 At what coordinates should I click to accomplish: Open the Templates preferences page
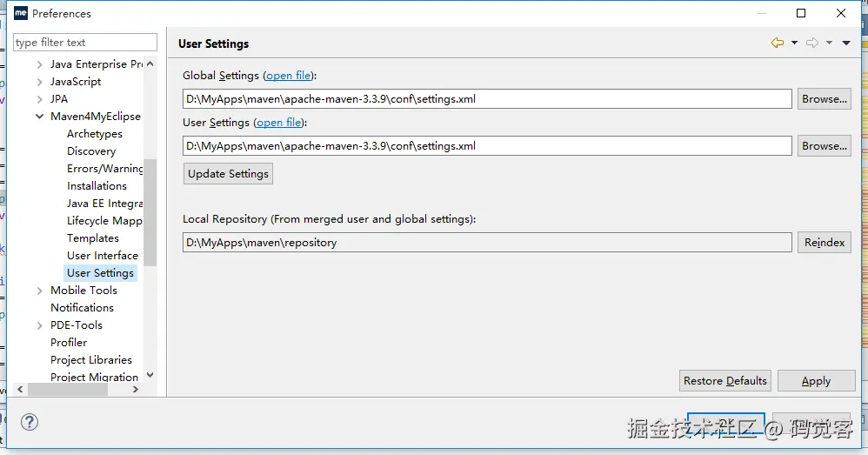[93, 238]
